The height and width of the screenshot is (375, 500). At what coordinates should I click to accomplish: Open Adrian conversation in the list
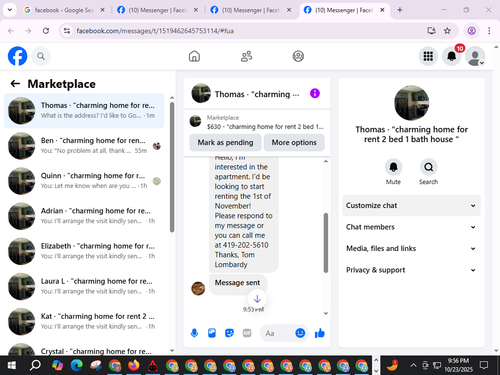84,216
